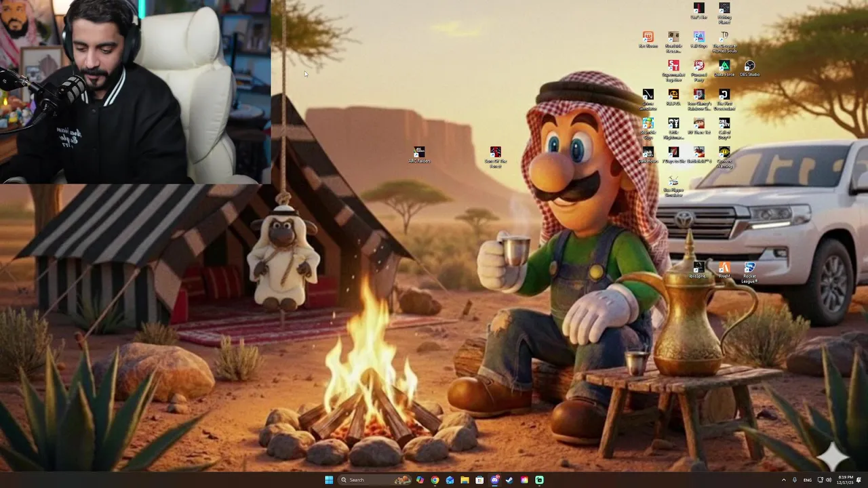The width and height of the screenshot is (868, 488).
Task: Click the microphone tray icon
Action: click(x=795, y=480)
